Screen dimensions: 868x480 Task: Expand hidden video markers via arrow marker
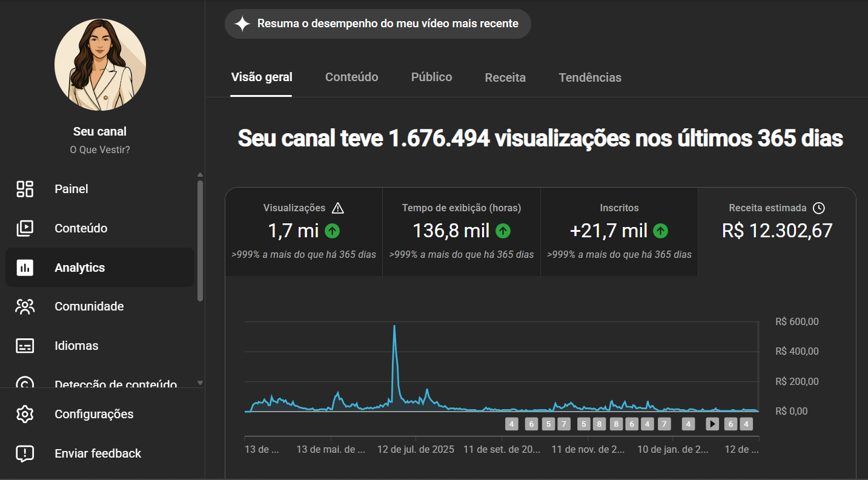pos(712,424)
